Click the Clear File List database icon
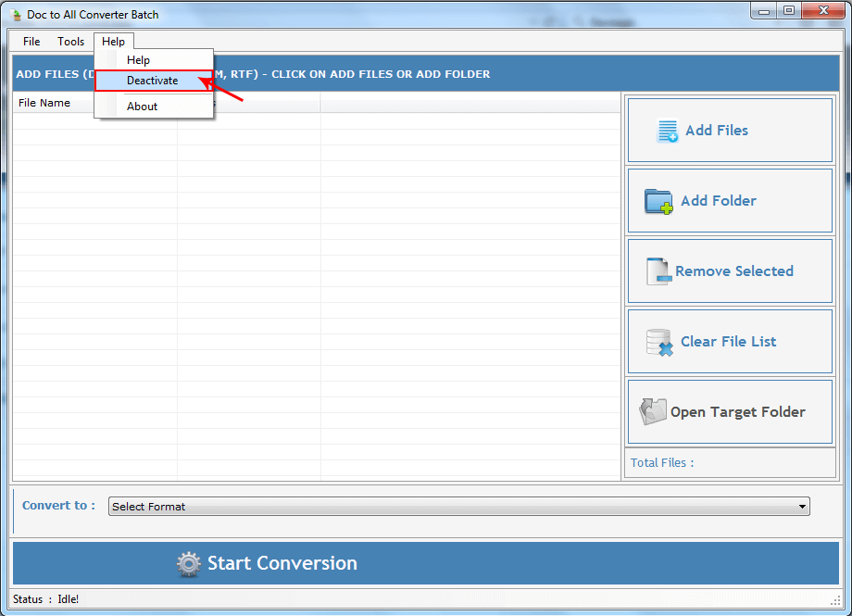 tap(659, 343)
